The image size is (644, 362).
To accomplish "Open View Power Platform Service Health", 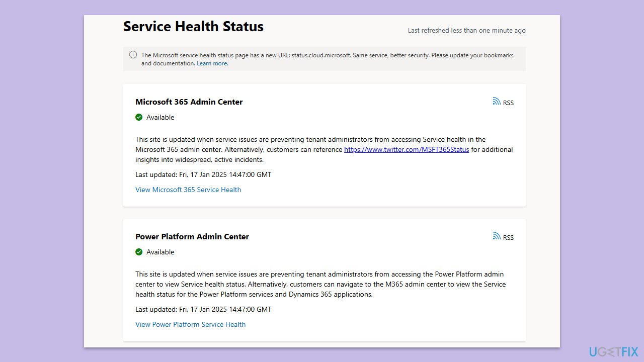I will [x=190, y=324].
